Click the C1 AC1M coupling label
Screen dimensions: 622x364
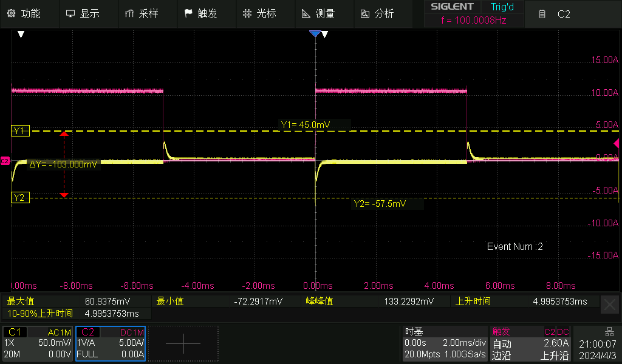coord(59,332)
